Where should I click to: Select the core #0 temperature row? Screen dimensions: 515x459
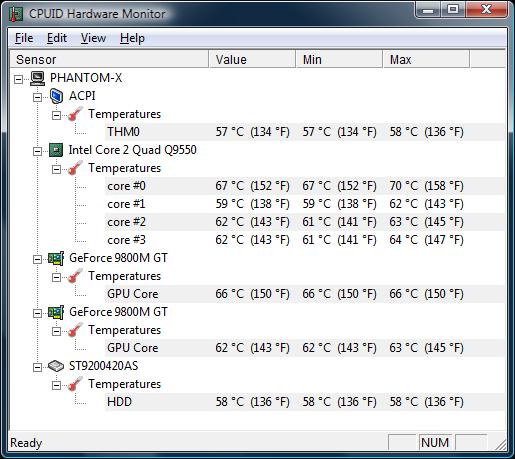(x=304, y=186)
